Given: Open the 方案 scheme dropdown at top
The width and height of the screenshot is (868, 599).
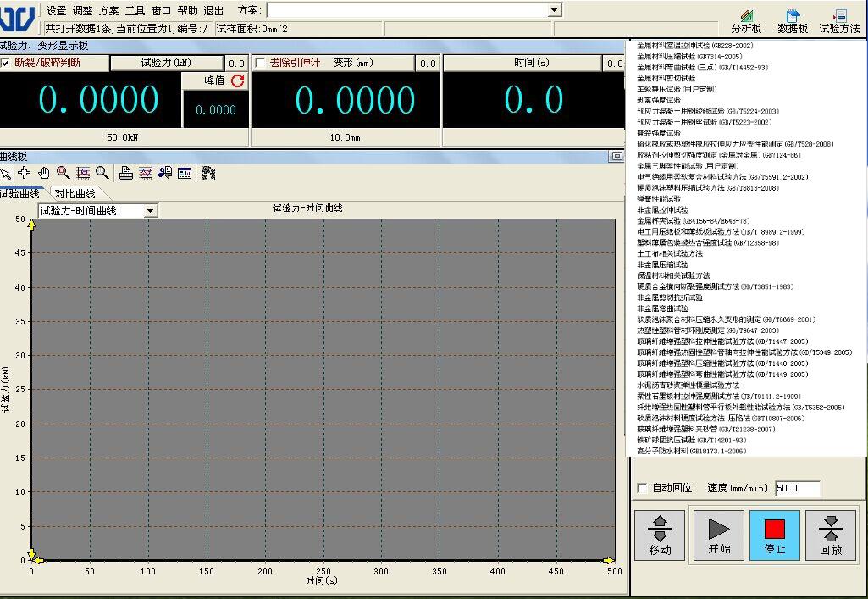Looking at the screenshot, I should (554, 10).
